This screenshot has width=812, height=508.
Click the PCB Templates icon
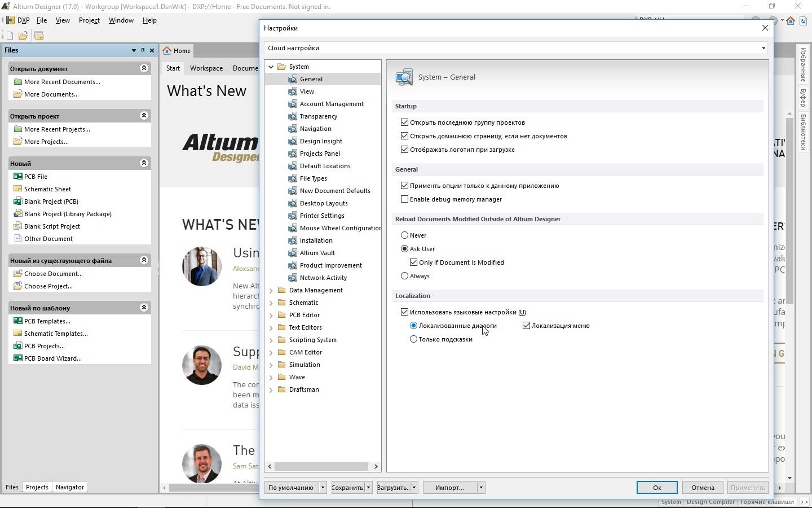pyautogui.click(x=17, y=321)
